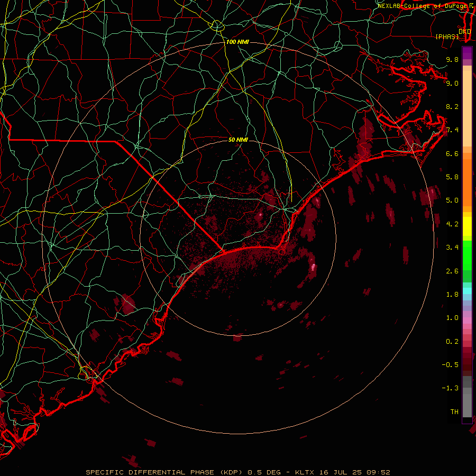Screen dimensions: 476x476
Task: Click the 5.0 scale value label
Action: [x=452, y=200]
